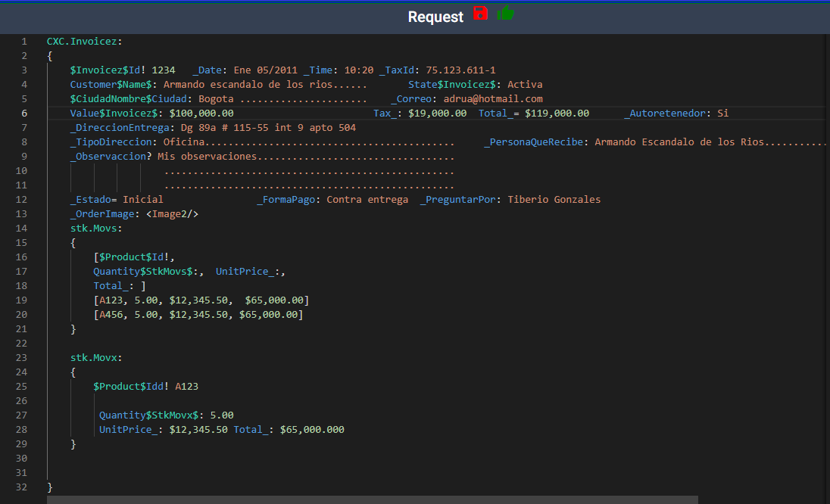Click the _Correo field label

coord(411,99)
